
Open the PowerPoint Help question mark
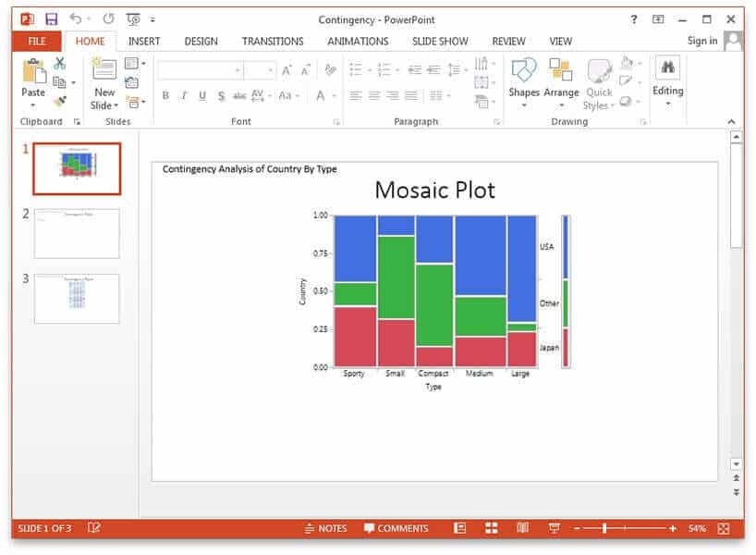pos(633,18)
